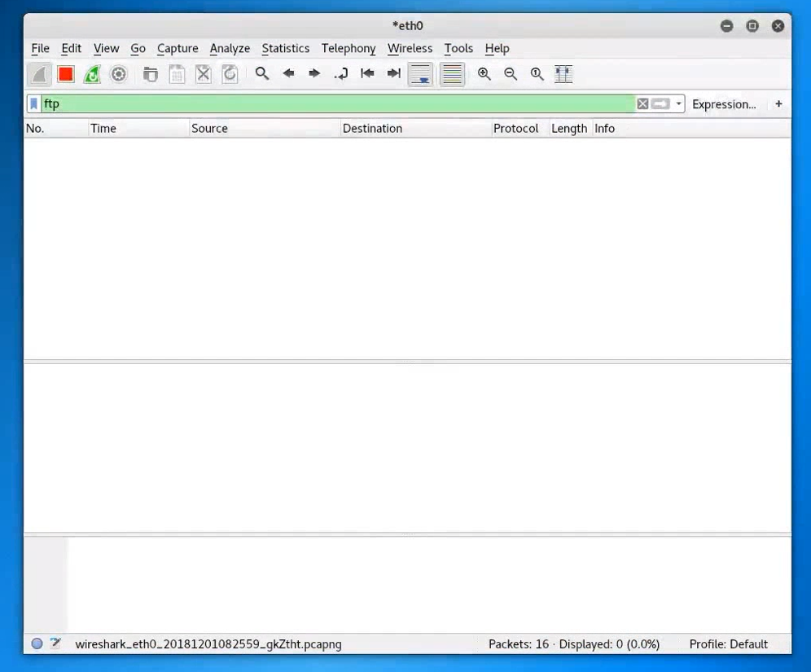This screenshot has width=811, height=672.
Task: Open the Analyze menu
Action: coord(230,49)
